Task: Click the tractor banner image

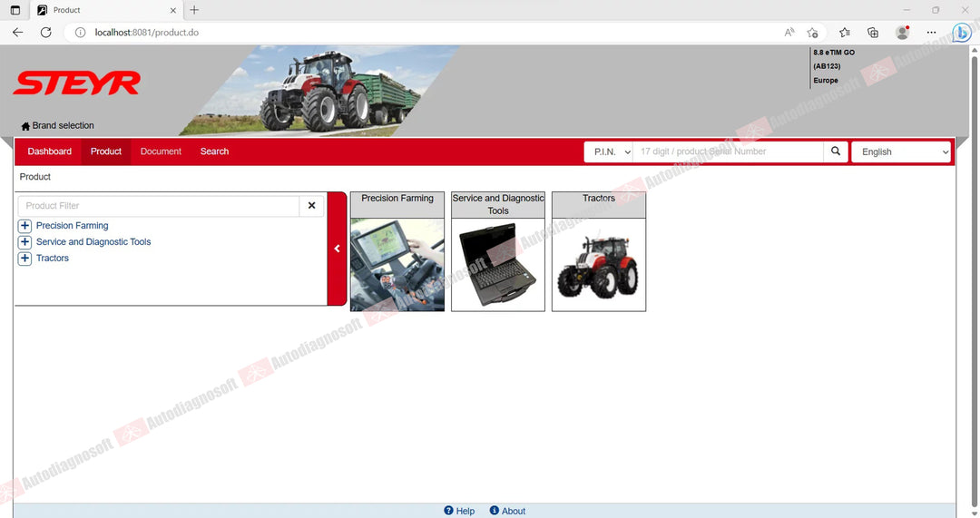Action: click(318, 91)
